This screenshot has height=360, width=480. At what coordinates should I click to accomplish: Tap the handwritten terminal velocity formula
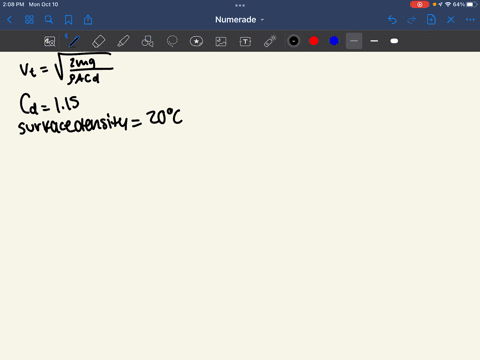pos(66,68)
